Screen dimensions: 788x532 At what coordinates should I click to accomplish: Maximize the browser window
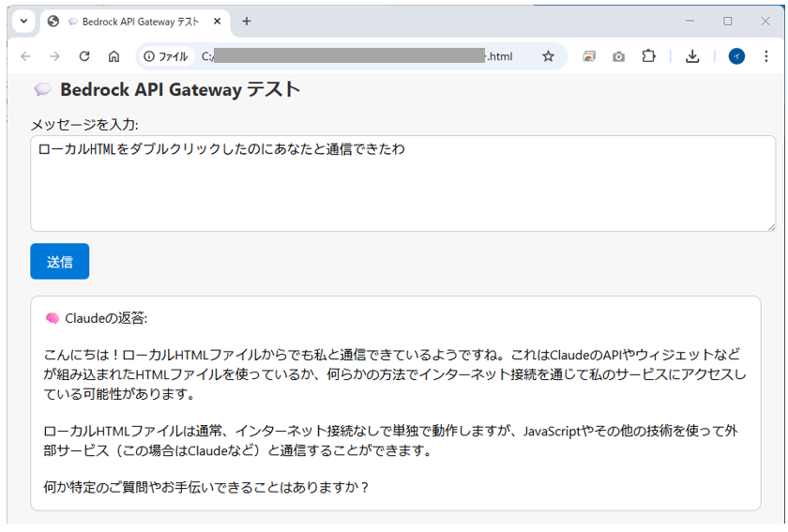coord(728,22)
